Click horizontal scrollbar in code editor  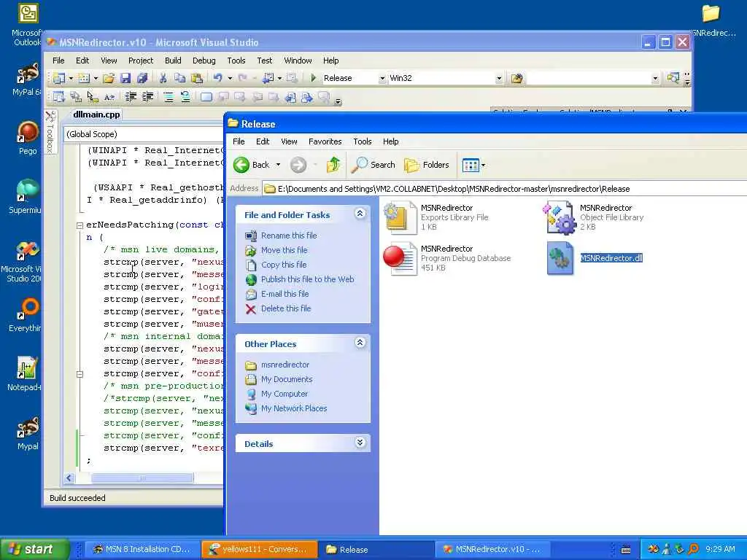coord(142,478)
